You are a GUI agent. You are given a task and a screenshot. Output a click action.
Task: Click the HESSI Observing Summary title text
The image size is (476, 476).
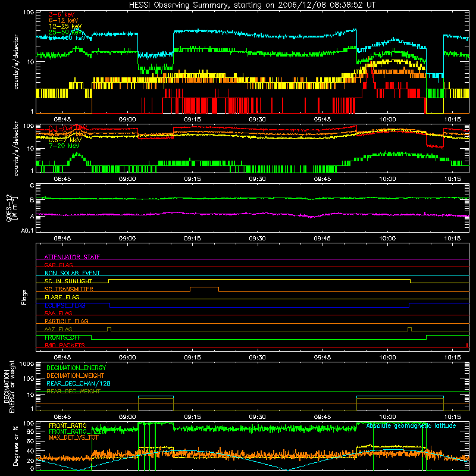[x=252, y=5]
